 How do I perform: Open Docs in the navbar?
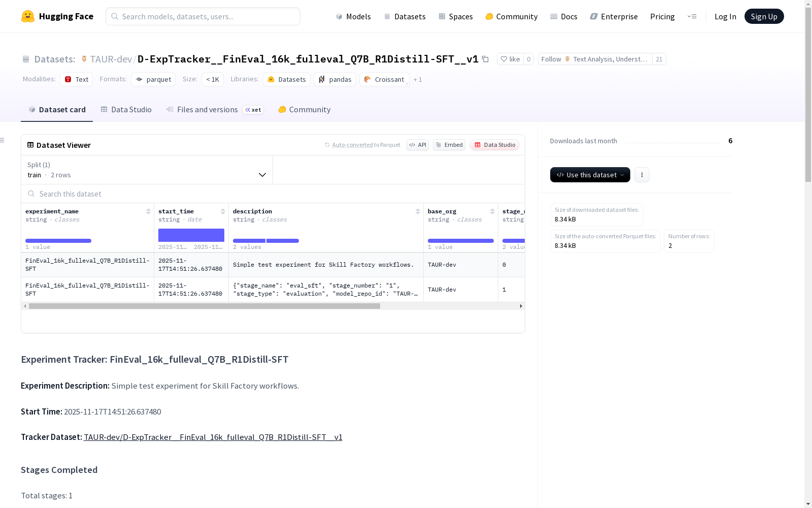click(x=564, y=16)
